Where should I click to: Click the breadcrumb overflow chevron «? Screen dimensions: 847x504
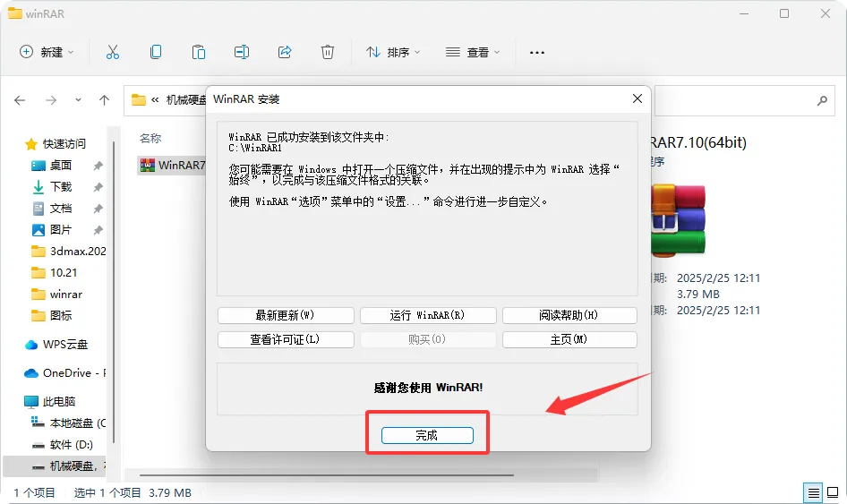tap(155, 100)
